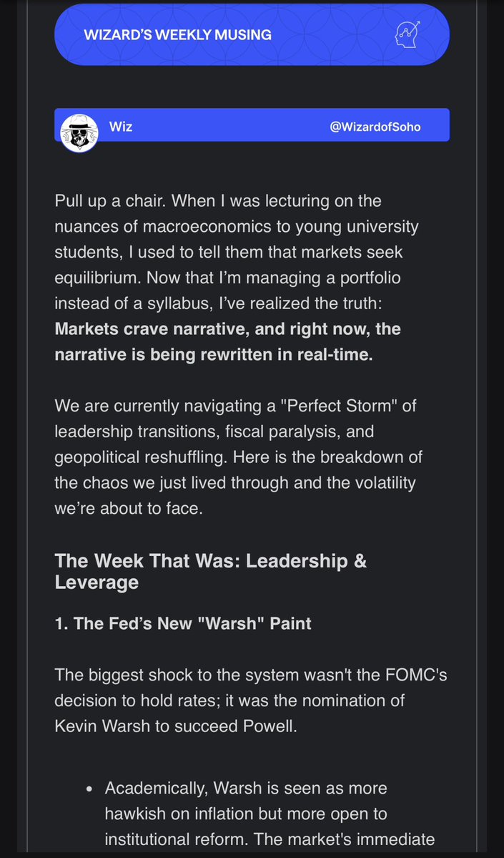This screenshot has height=858, width=504.
Task: Click the bullet point marker before "Academically"
Action: [x=89, y=789]
